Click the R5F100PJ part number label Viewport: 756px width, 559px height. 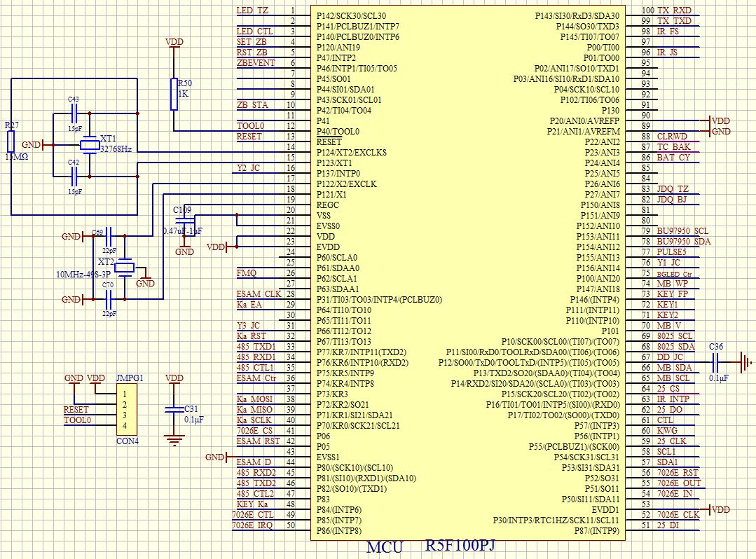point(460,545)
